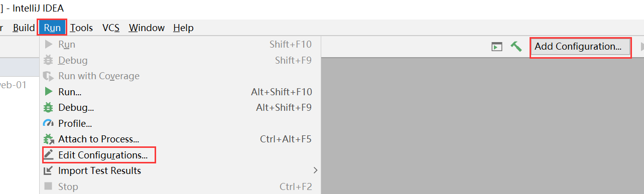644x194 pixels.
Task: Open the Run Anything toolbar icon
Action: click(496, 47)
